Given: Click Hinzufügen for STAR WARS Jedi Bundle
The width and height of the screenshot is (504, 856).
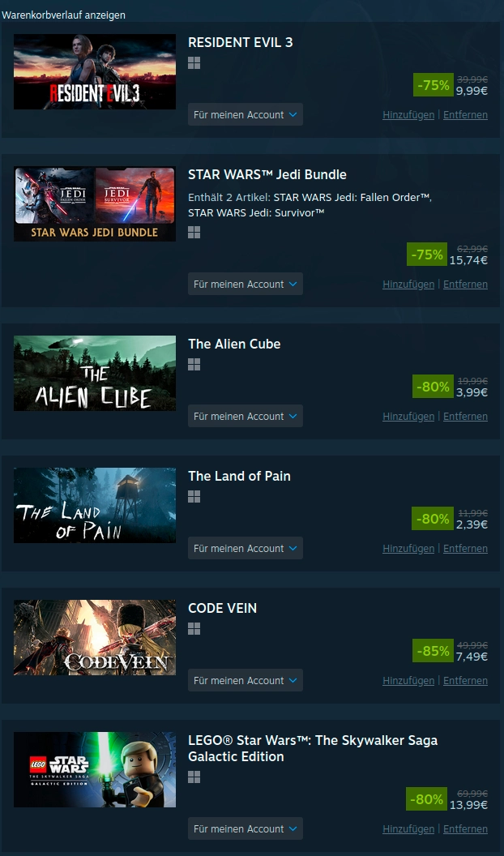Looking at the screenshot, I should tap(408, 284).
